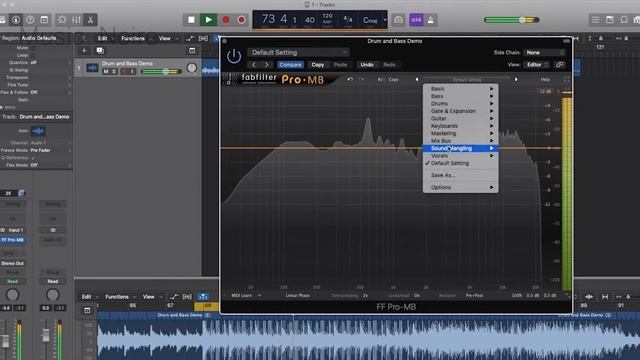Viewport: 640px width, 360px height.
Task: Click the duplicate track icon
Action: [x=100, y=51]
